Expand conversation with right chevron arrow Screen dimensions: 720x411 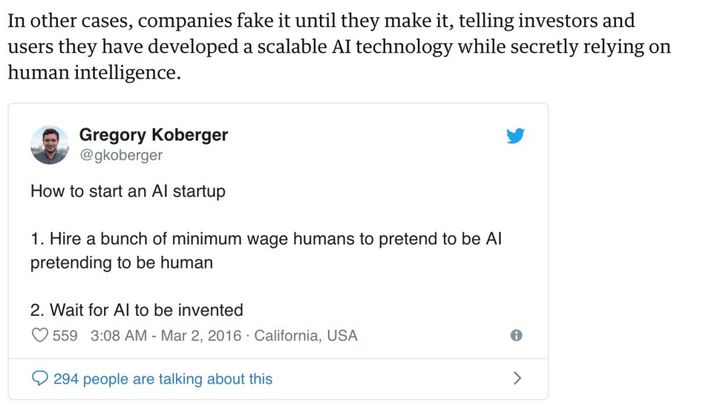[517, 378]
